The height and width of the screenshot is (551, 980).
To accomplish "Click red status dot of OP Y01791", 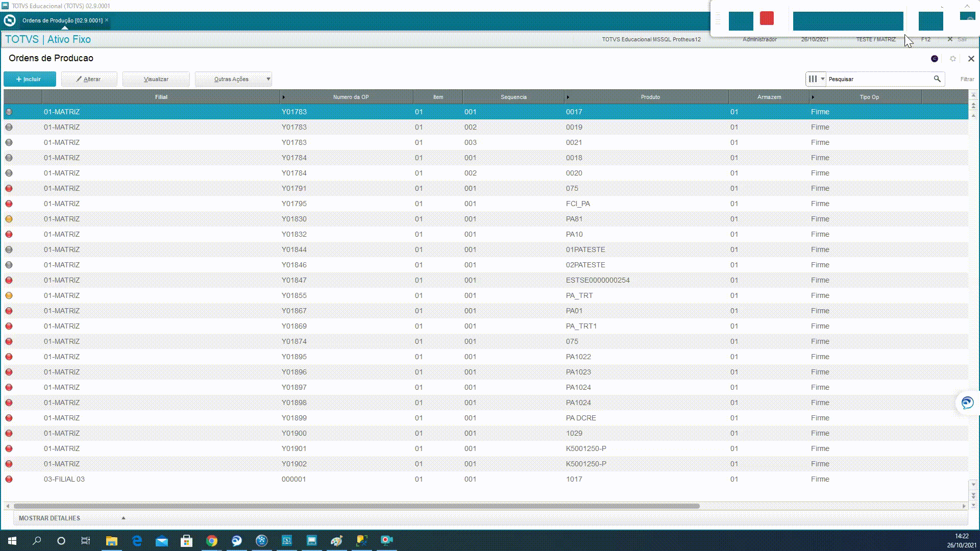I will 9,188.
